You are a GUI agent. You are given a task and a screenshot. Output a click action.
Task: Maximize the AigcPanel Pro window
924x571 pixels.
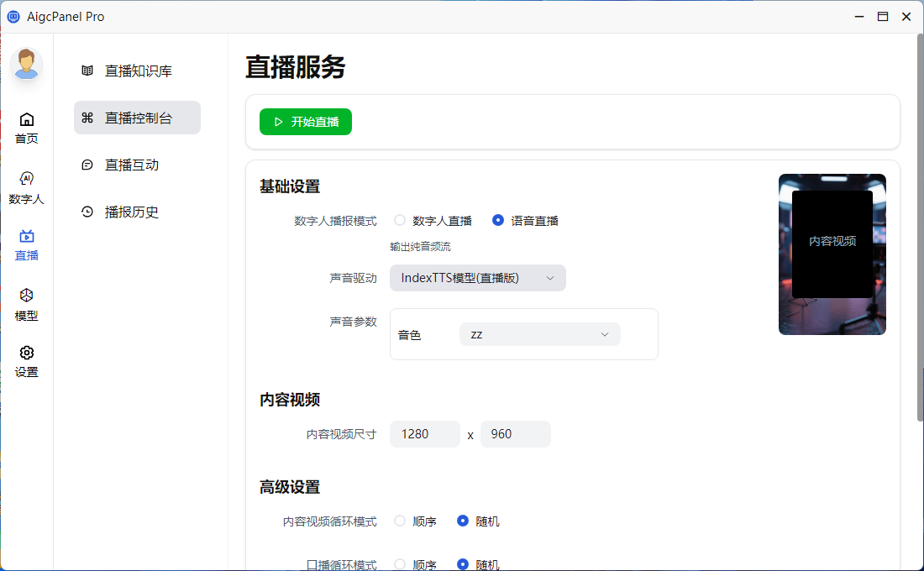click(x=883, y=17)
